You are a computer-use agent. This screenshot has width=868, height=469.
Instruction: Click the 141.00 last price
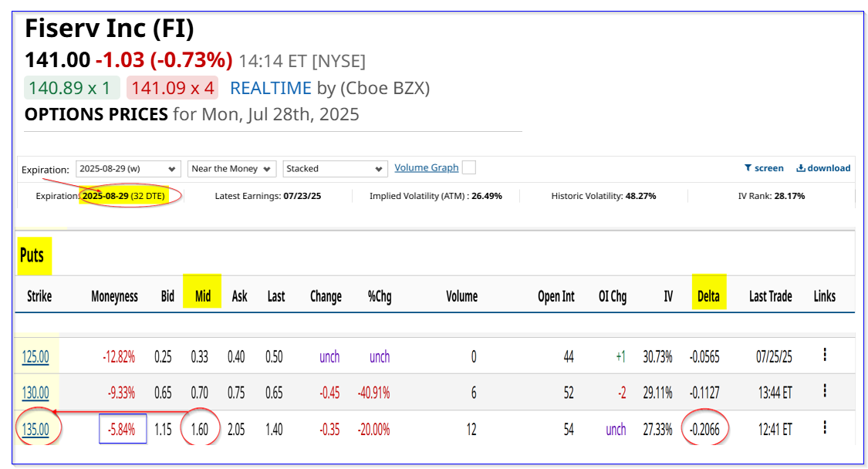tap(58, 60)
